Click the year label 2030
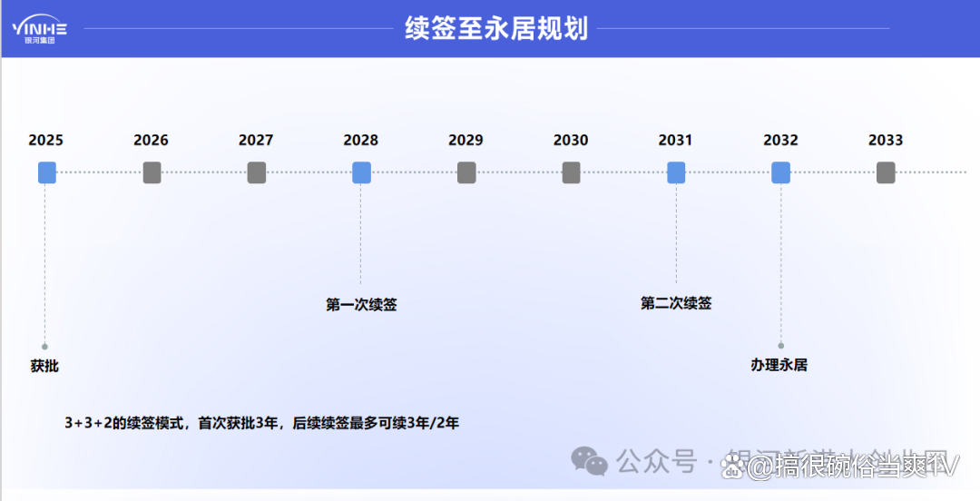This screenshot has height=501, width=980. point(571,140)
